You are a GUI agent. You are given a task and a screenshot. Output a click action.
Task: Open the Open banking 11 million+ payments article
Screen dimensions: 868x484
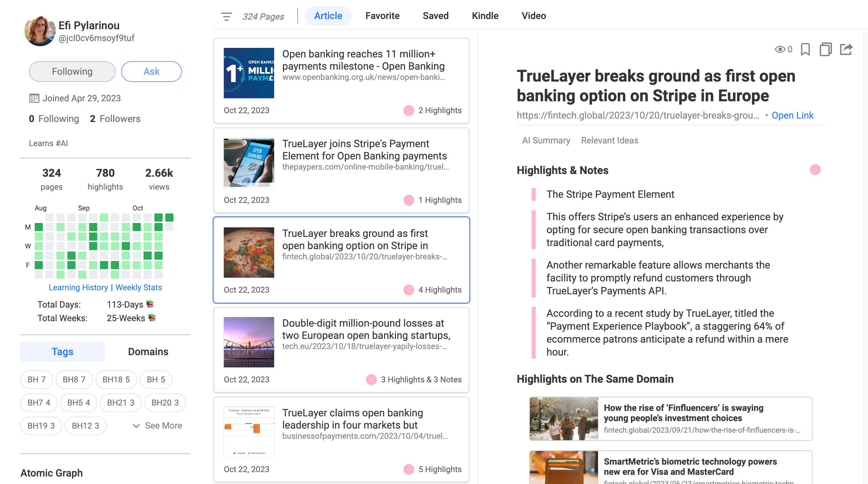click(x=341, y=81)
